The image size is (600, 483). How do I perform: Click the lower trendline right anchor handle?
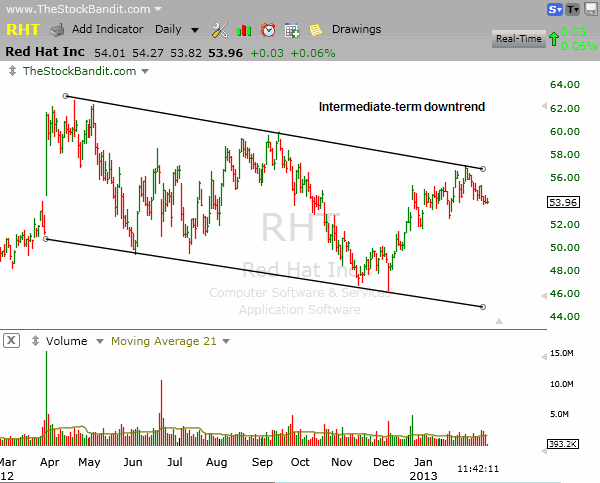pyautogui.click(x=483, y=307)
